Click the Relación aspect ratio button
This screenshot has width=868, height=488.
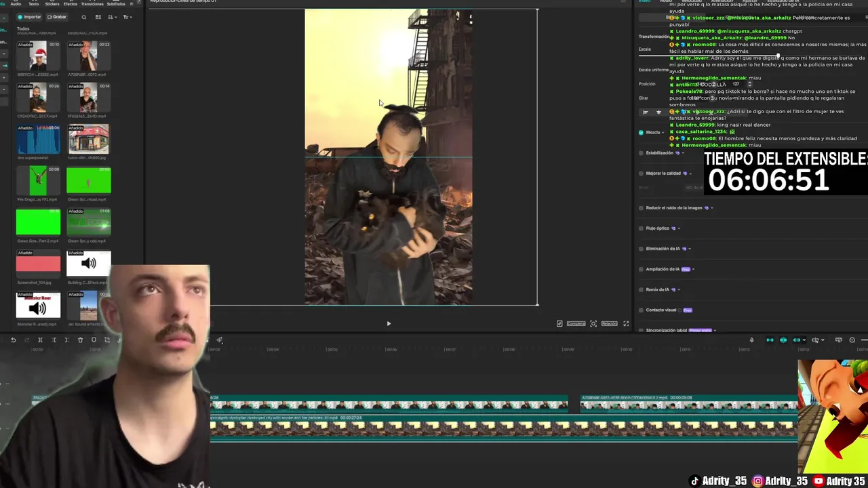click(x=609, y=324)
